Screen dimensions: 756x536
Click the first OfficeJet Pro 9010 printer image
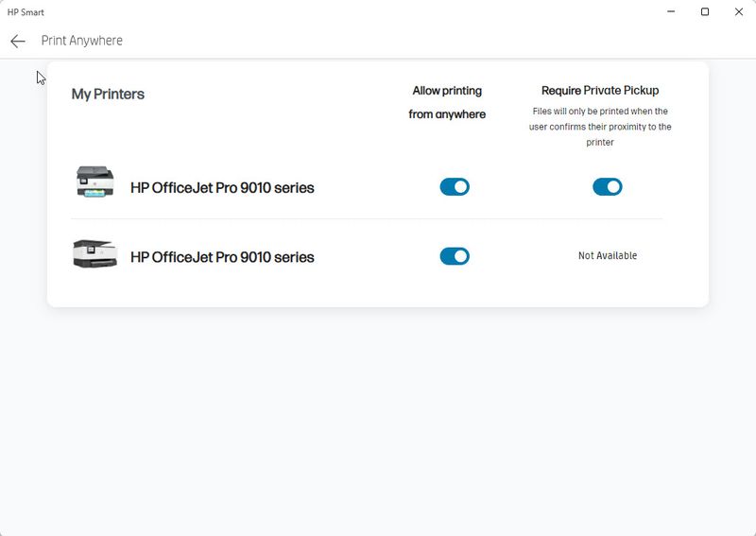click(94, 182)
